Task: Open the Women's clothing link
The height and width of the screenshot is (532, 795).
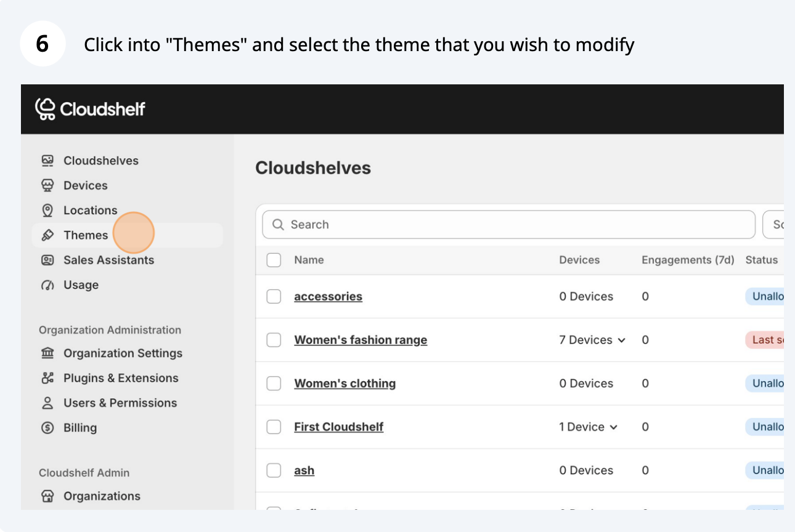Action: pyautogui.click(x=344, y=384)
